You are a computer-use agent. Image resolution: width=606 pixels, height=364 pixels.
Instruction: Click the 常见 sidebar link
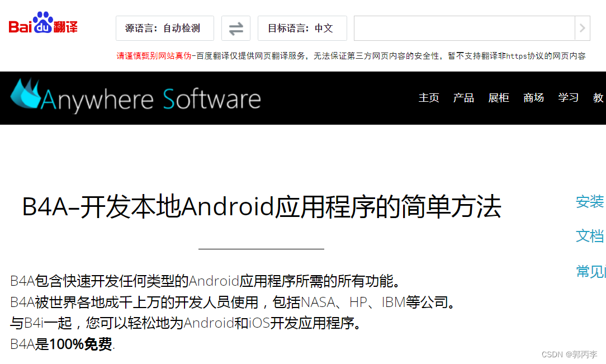(590, 271)
